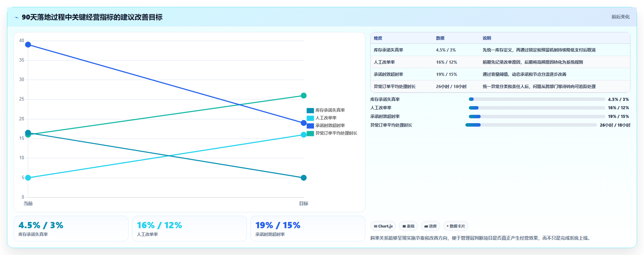Click the 当前 x-axis label
644x255 pixels.
(x=28, y=204)
